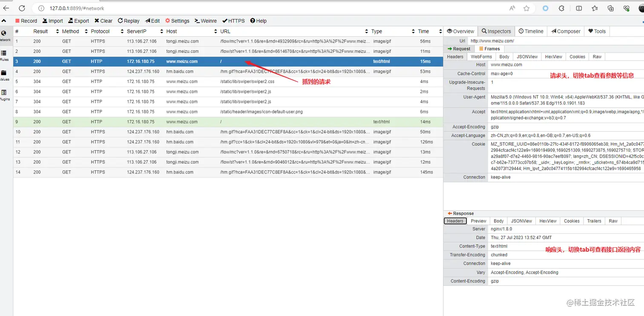Open the request WebForms tab

point(481,57)
